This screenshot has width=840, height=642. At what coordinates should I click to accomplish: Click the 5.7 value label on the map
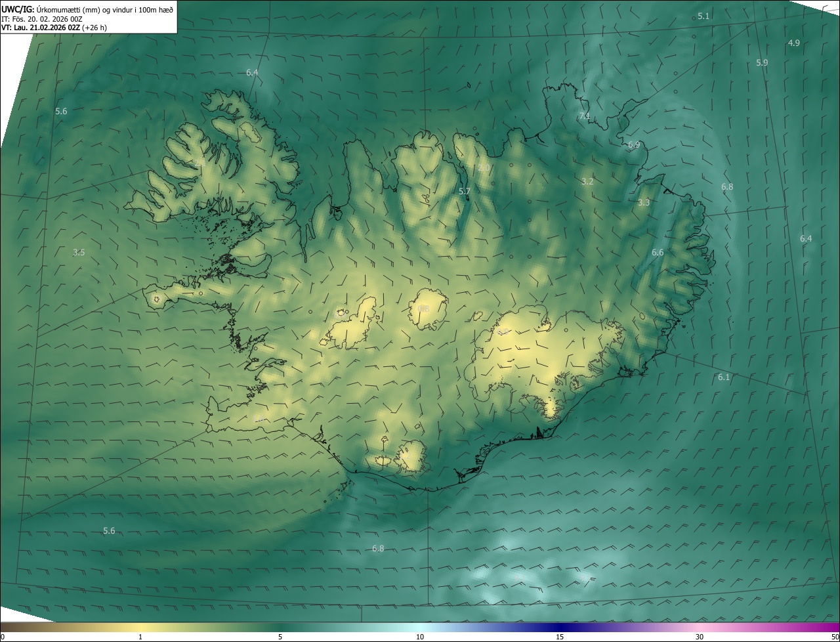465,191
